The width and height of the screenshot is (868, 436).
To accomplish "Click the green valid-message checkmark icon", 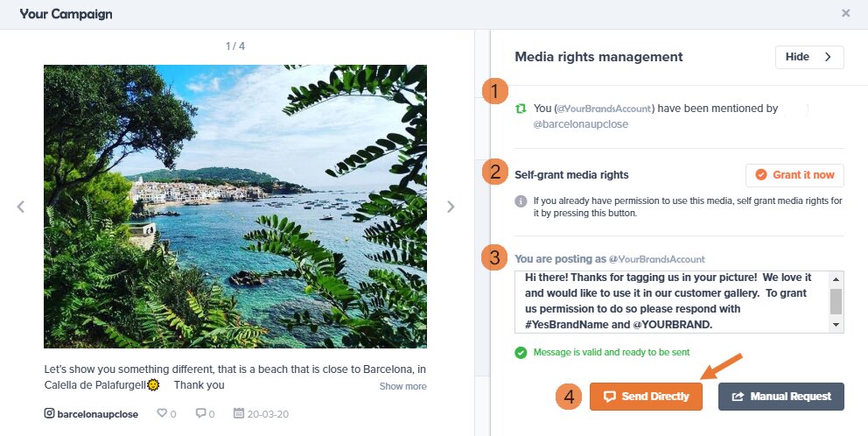I will click(521, 353).
